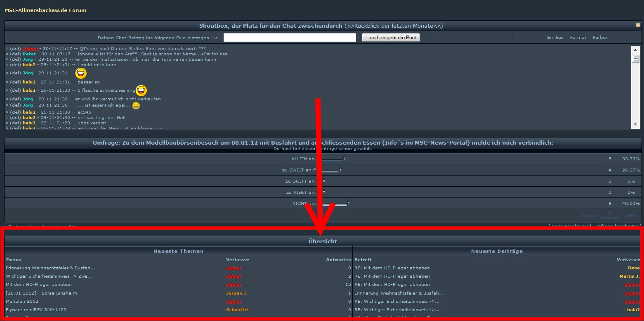
Task: View author Jürgen J. profile
Action: pos(236,293)
